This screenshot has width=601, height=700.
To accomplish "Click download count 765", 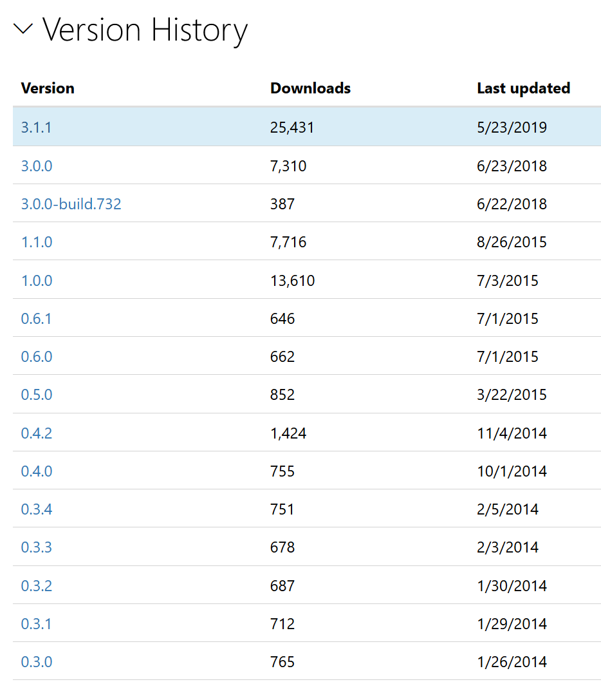I will (x=282, y=662).
